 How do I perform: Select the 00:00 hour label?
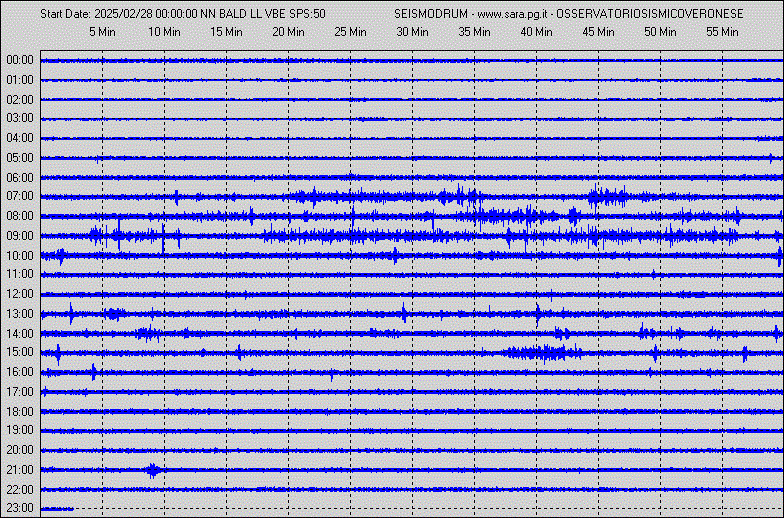click(x=20, y=60)
